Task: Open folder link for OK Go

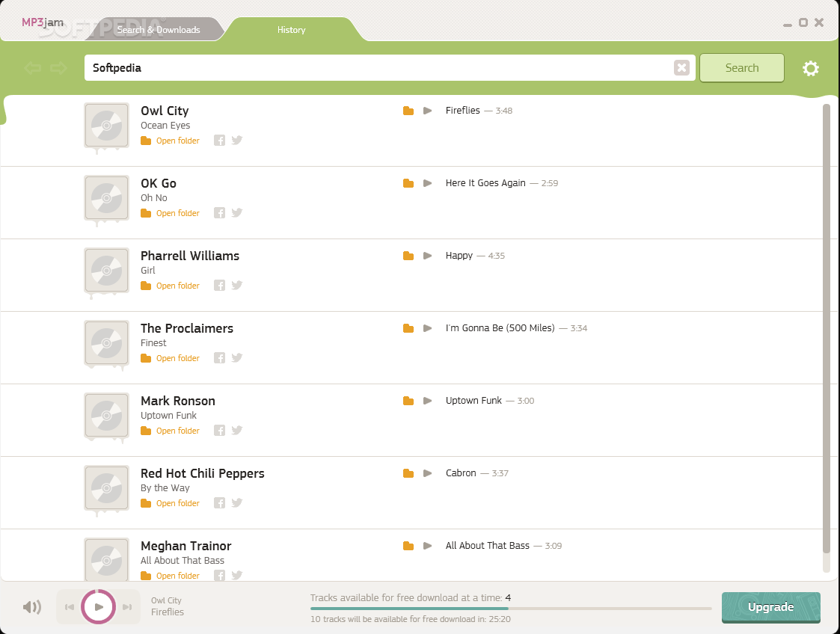Action: tap(171, 213)
